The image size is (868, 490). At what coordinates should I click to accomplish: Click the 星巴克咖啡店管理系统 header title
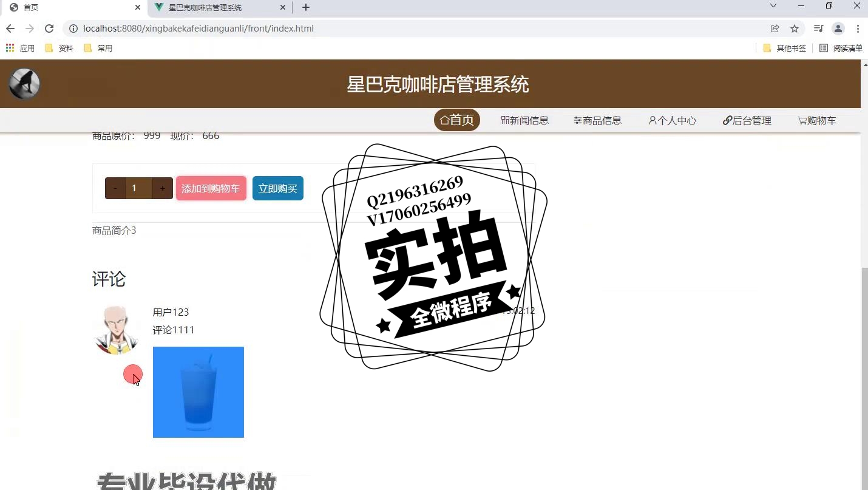[x=438, y=84]
